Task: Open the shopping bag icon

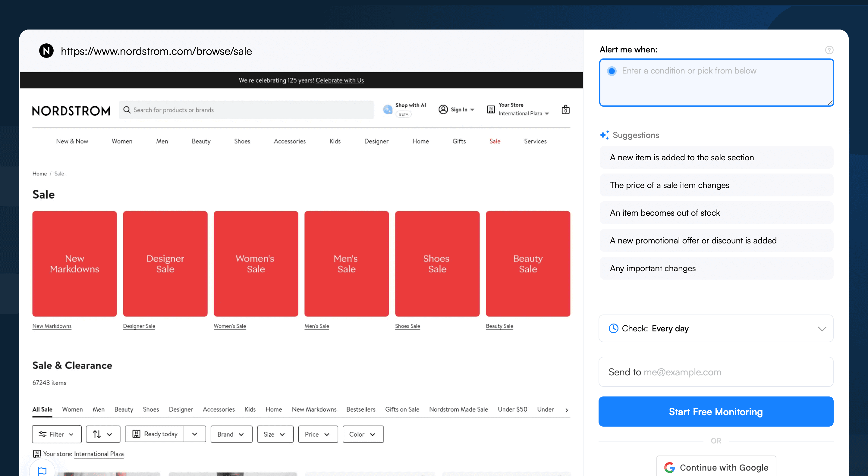Action: tap(565, 109)
